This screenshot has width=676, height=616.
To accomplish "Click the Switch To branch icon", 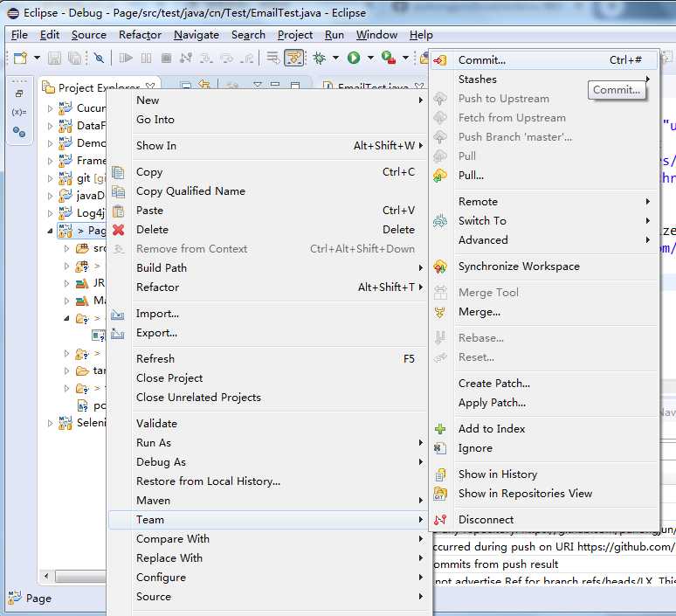I will point(439,221).
